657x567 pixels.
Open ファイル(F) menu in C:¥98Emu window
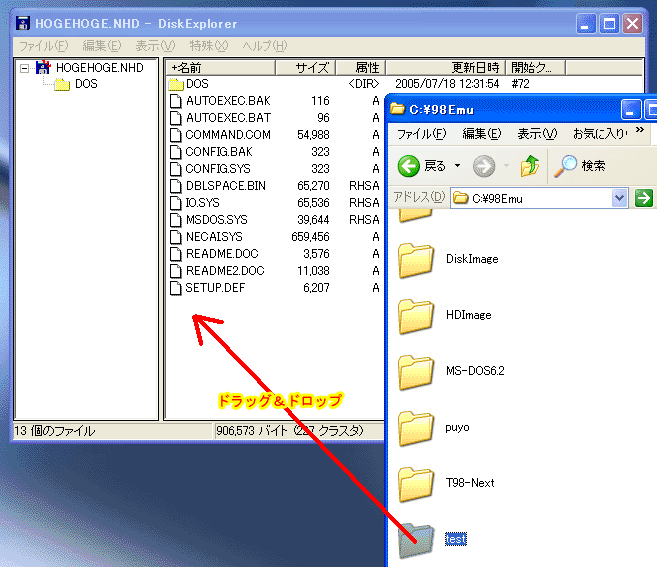[x=422, y=134]
